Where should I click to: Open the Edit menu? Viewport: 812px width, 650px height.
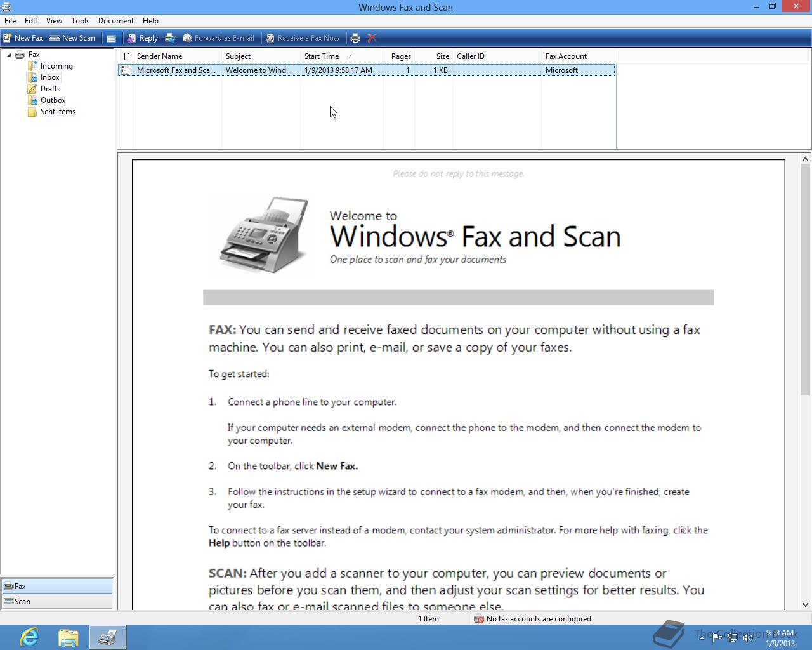tap(31, 21)
